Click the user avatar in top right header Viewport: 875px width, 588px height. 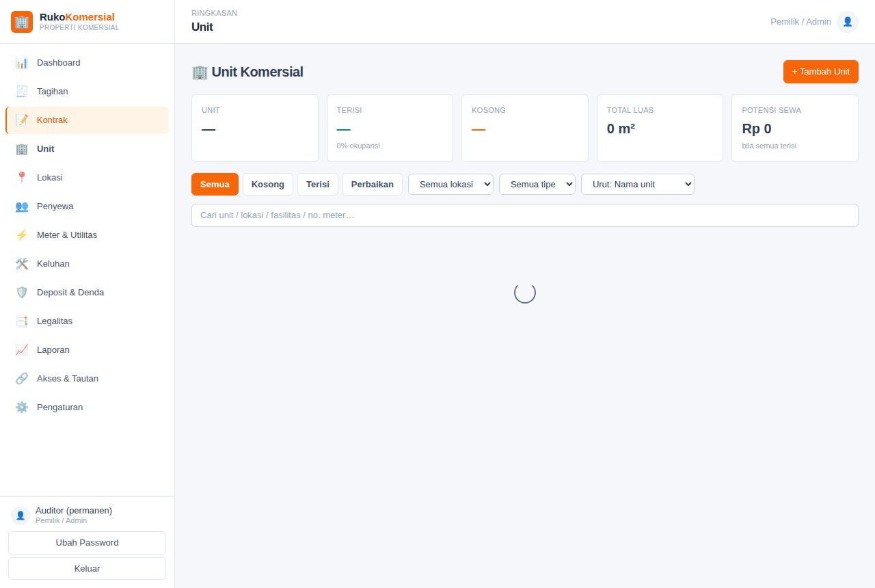coord(848,22)
